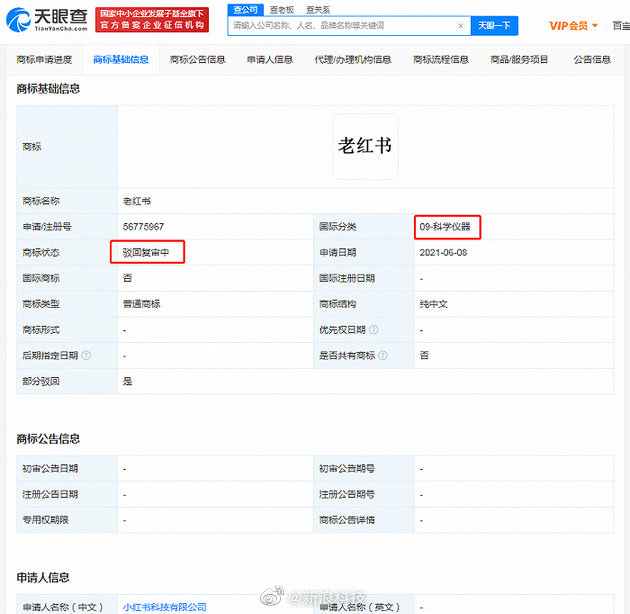Click the 老红书 trademark image

point(365,146)
